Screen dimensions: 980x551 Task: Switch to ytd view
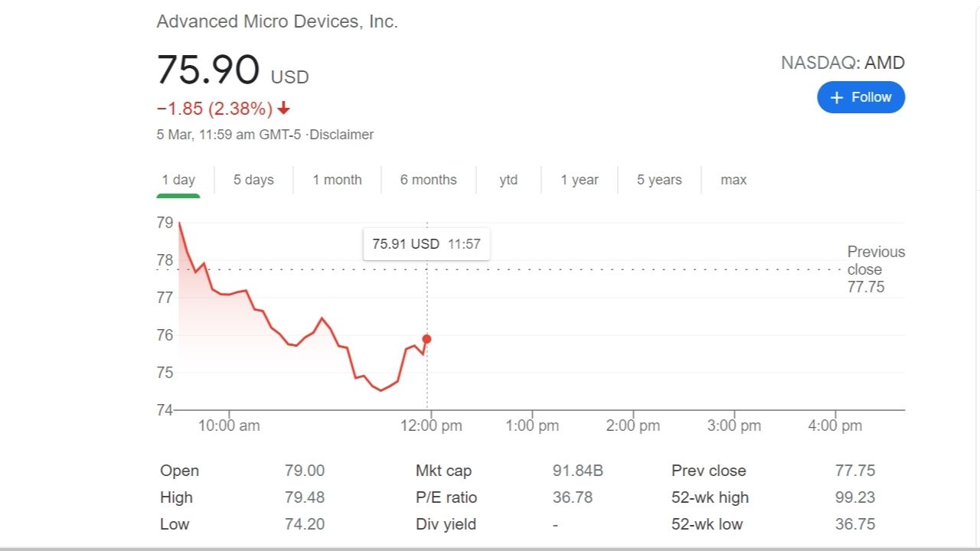[x=508, y=180]
